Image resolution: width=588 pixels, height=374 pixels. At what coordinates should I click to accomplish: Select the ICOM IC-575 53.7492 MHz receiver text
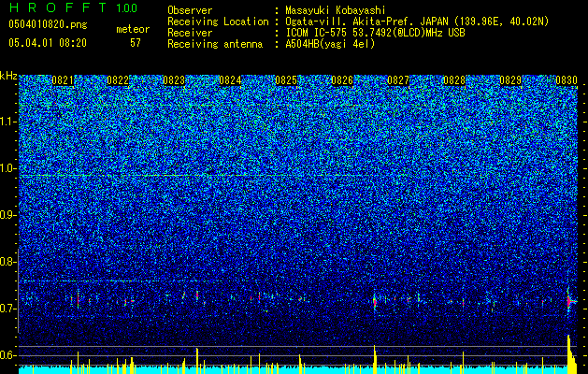tap(375, 33)
